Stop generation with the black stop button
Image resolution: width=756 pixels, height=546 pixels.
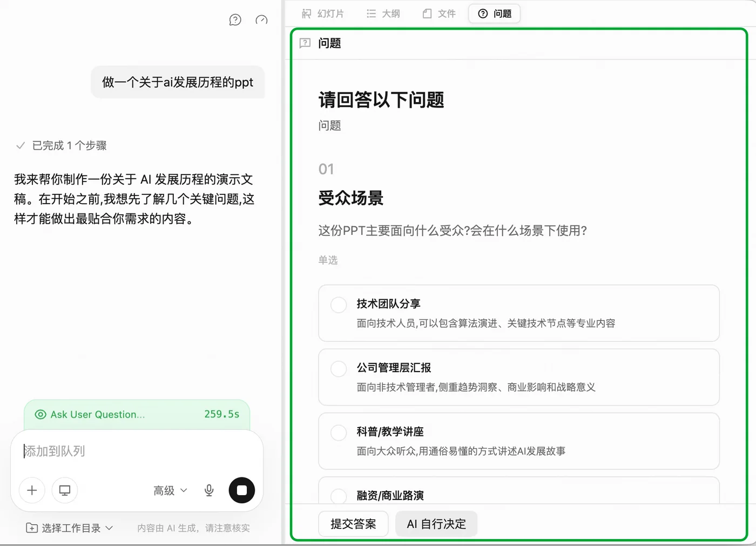click(242, 490)
